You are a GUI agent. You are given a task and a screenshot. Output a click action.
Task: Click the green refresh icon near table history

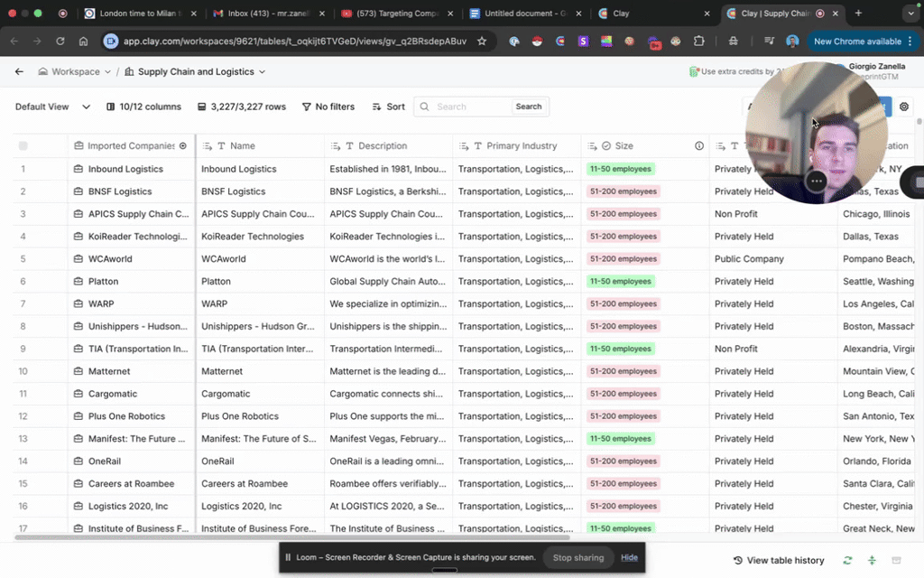point(847,561)
